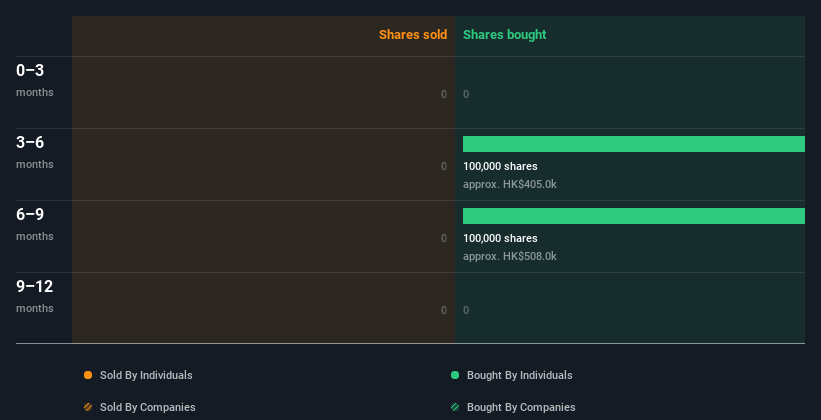
Task: Click the striped Sold By Companies legend icon
Action: [x=88, y=407]
